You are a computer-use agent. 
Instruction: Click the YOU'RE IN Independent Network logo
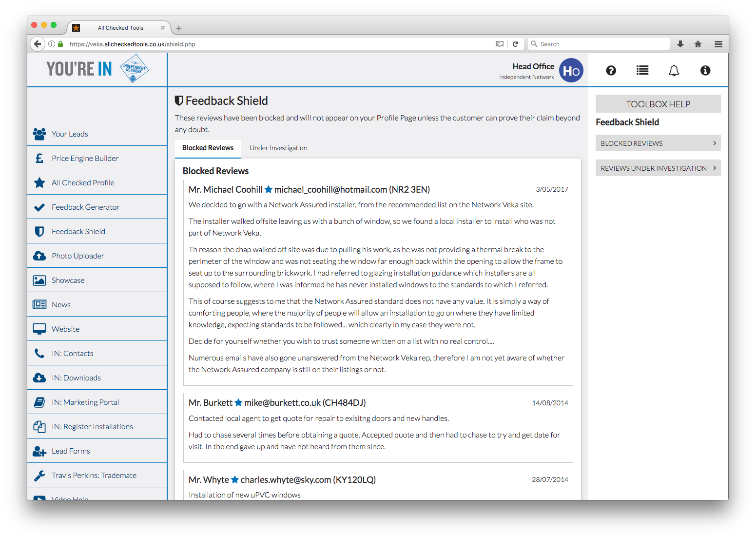coord(97,69)
